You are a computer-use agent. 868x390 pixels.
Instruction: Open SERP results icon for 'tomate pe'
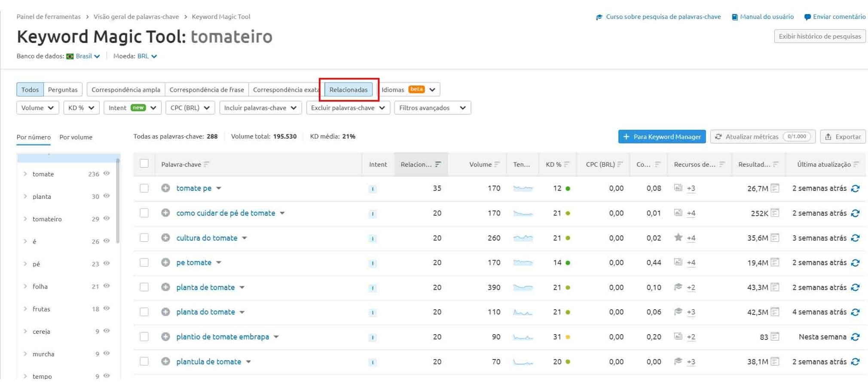pos(775,188)
